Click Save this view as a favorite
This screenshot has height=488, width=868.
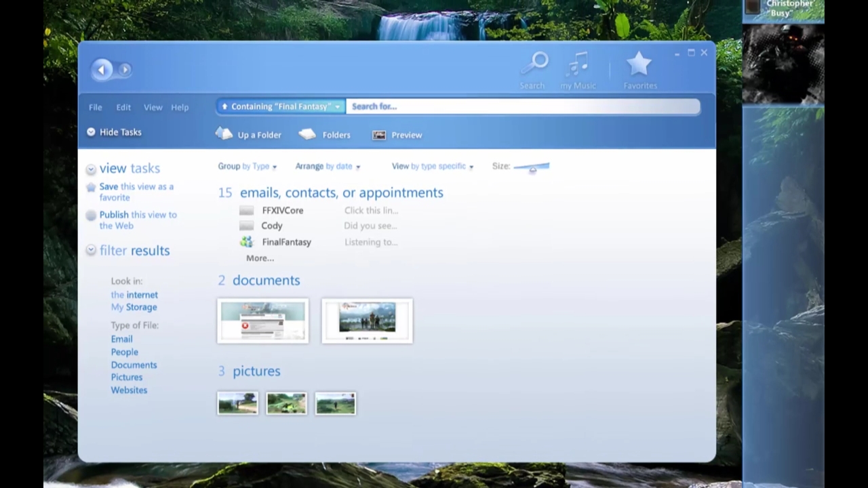click(136, 192)
